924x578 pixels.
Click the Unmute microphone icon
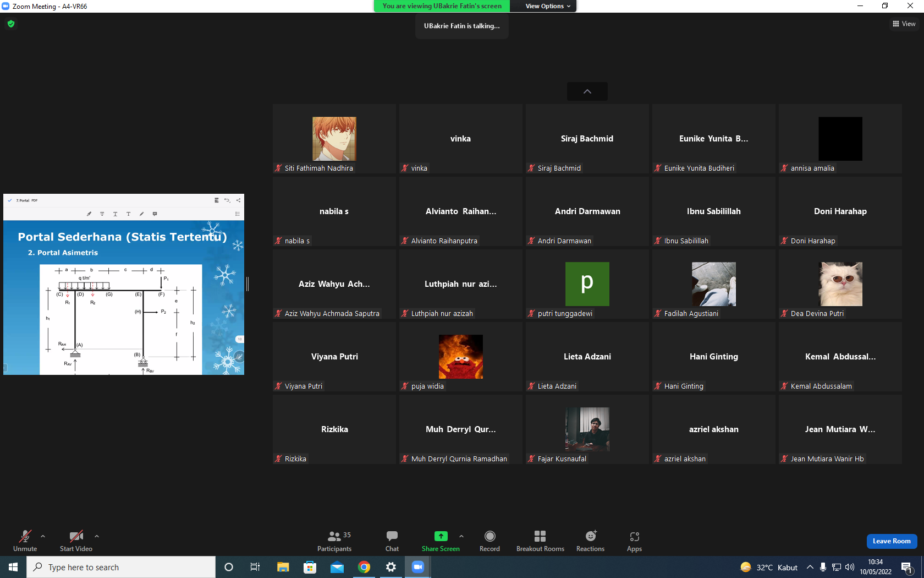click(x=25, y=536)
